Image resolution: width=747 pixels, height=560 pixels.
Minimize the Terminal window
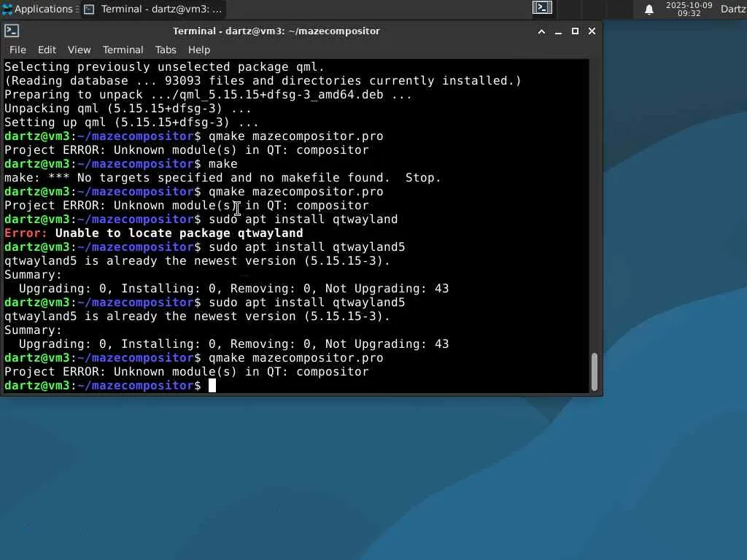coord(558,31)
